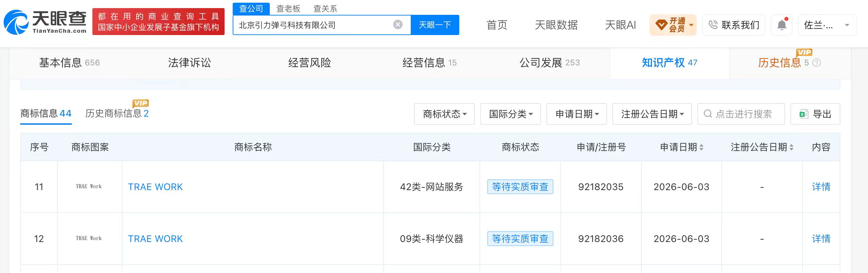
Task: Click the magnifier icon in trademark search
Action: (708, 114)
